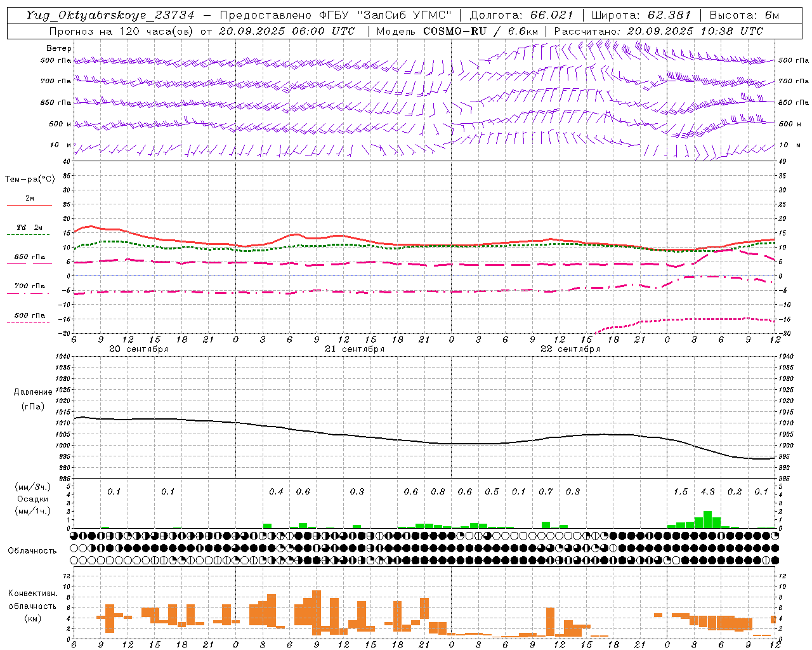
Task: Click the "850 гПа" temperature legend entry
Action: click(29, 257)
